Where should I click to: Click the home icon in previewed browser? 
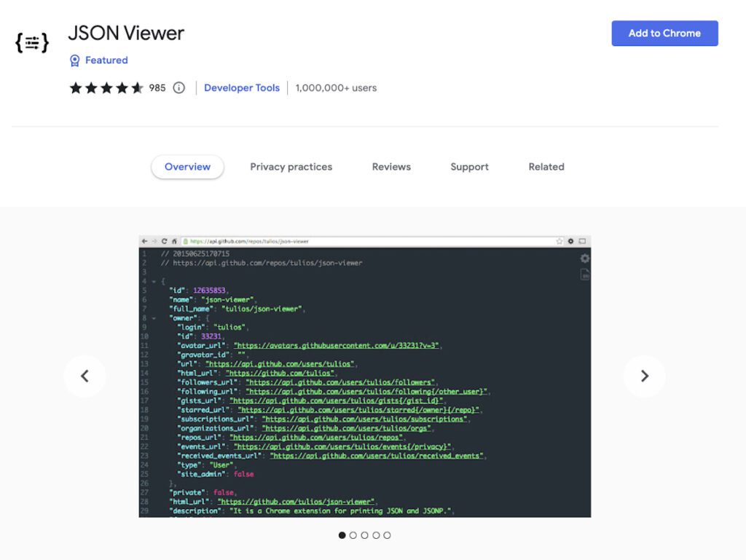174,242
